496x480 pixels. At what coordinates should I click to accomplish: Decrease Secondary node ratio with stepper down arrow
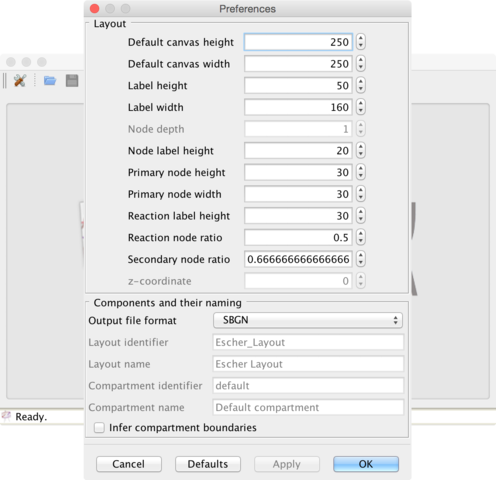(x=361, y=263)
